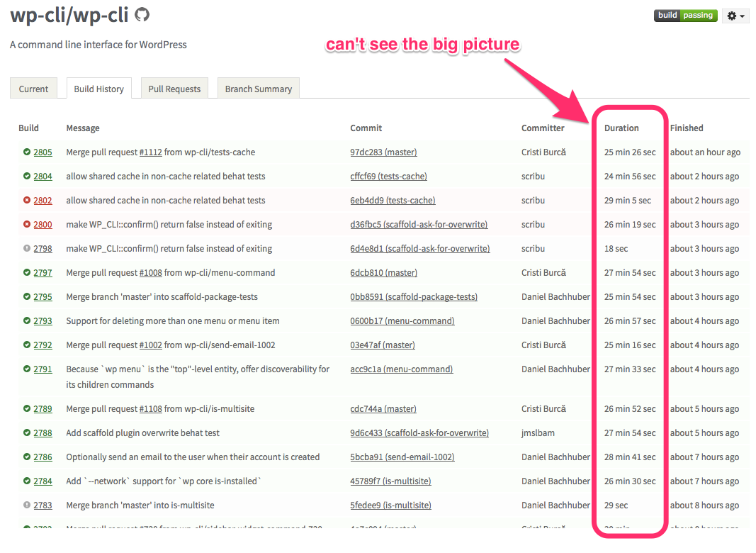756x553 pixels.
Task: Switch to the Current tab
Action: (x=33, y=89)
